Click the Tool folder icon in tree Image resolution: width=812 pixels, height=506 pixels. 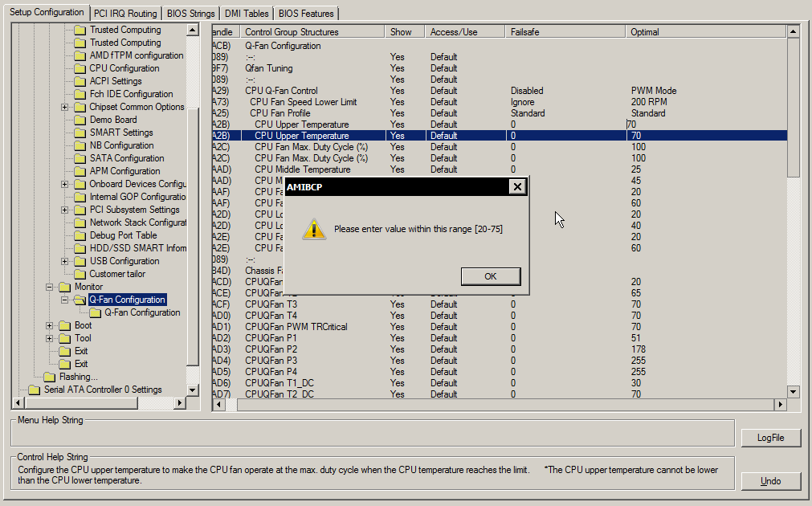[64, 338]
